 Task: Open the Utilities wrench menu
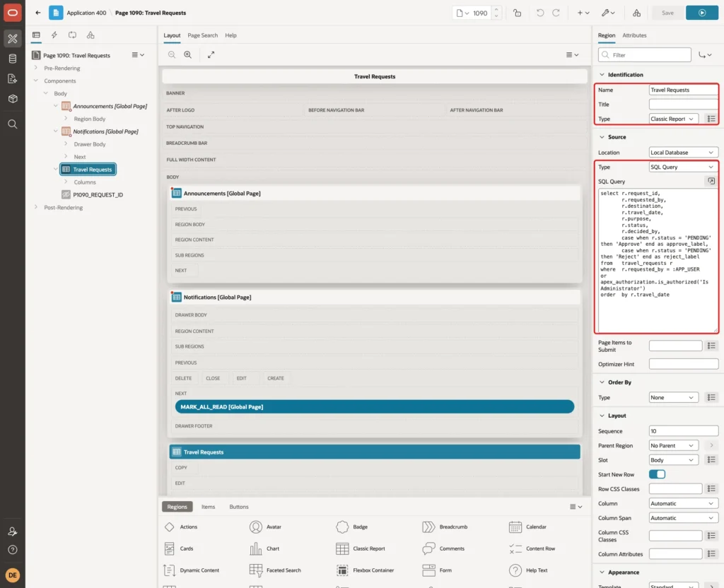click(x=608, y=13)
